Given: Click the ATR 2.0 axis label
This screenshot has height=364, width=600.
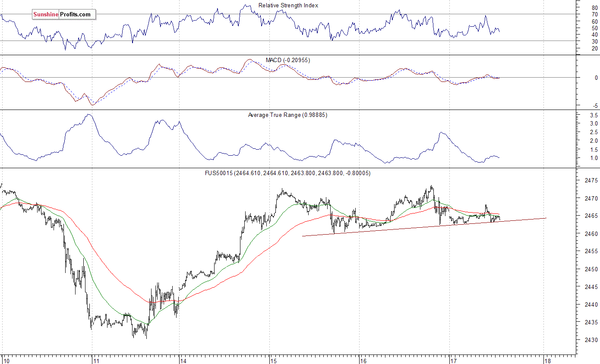Looking at the screenshot, I should click(594, 141).
